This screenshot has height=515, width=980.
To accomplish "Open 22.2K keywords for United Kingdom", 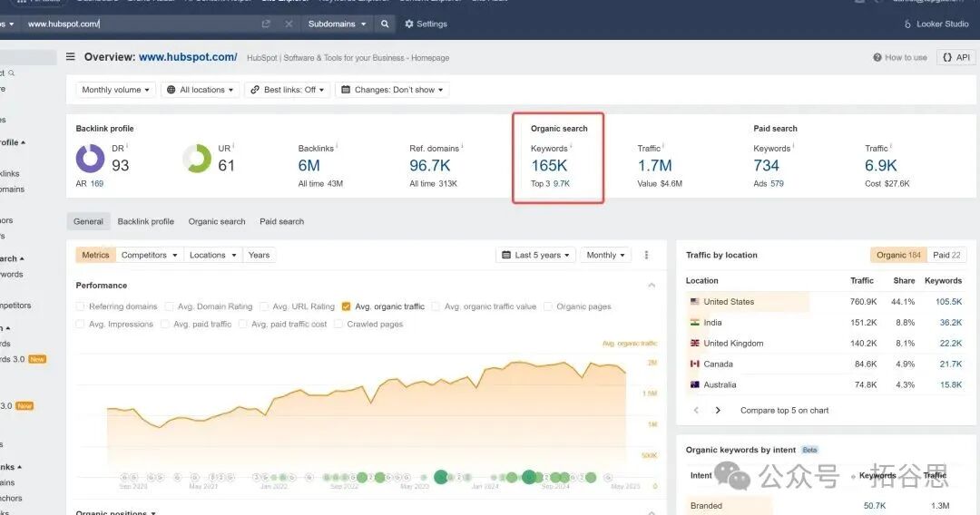I will click(x=951, y=344).
